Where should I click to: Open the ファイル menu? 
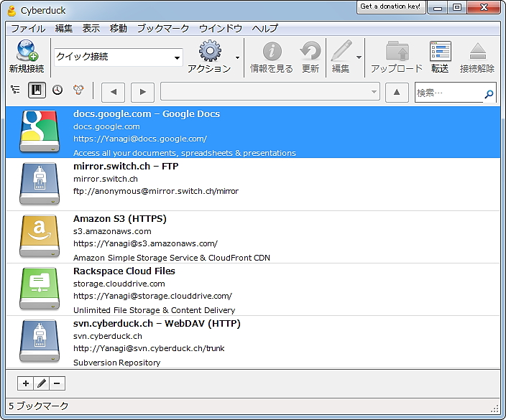(28, 29)
